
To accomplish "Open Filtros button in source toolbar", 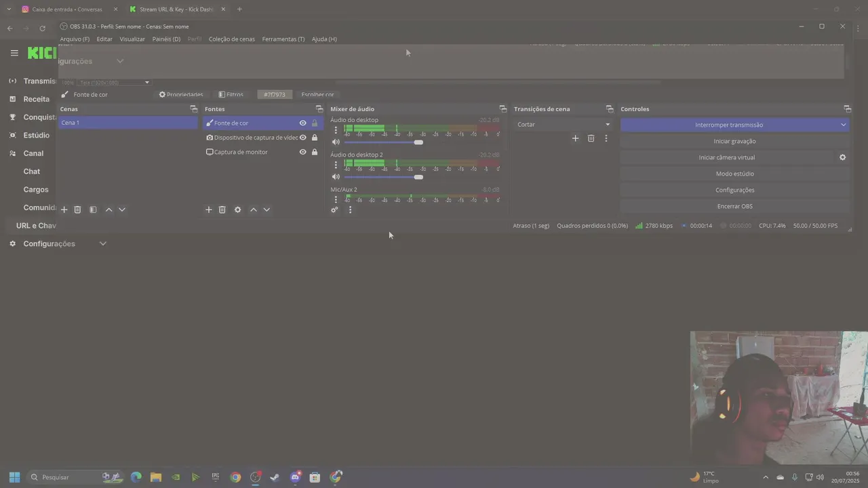I will pos(231,95).
